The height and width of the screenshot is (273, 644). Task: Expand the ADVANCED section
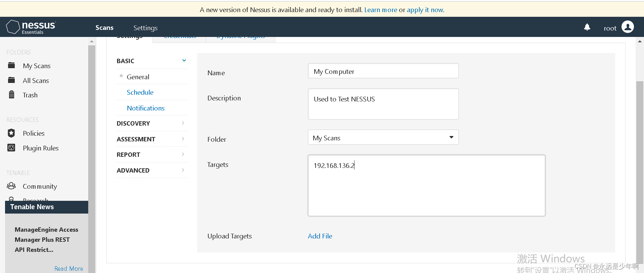pos(151,170)
